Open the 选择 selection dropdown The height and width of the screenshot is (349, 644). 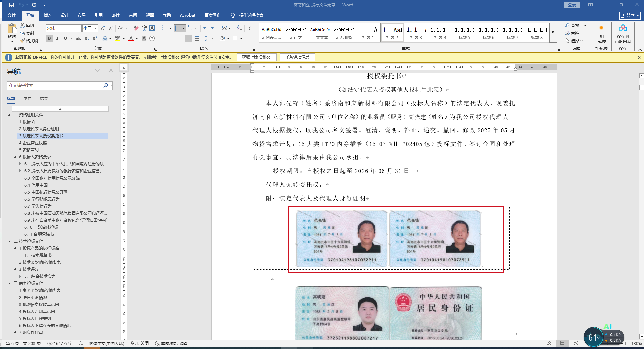point(574,41)
